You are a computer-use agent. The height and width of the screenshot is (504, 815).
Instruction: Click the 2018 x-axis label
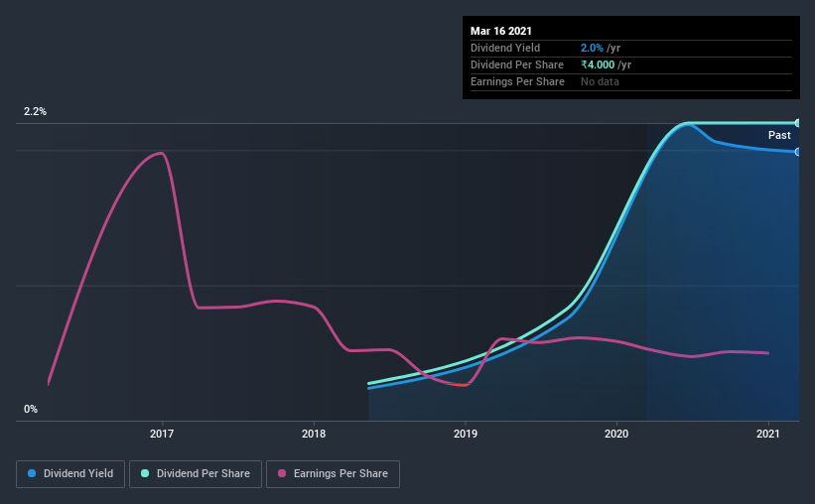click(x=314, y=434)
